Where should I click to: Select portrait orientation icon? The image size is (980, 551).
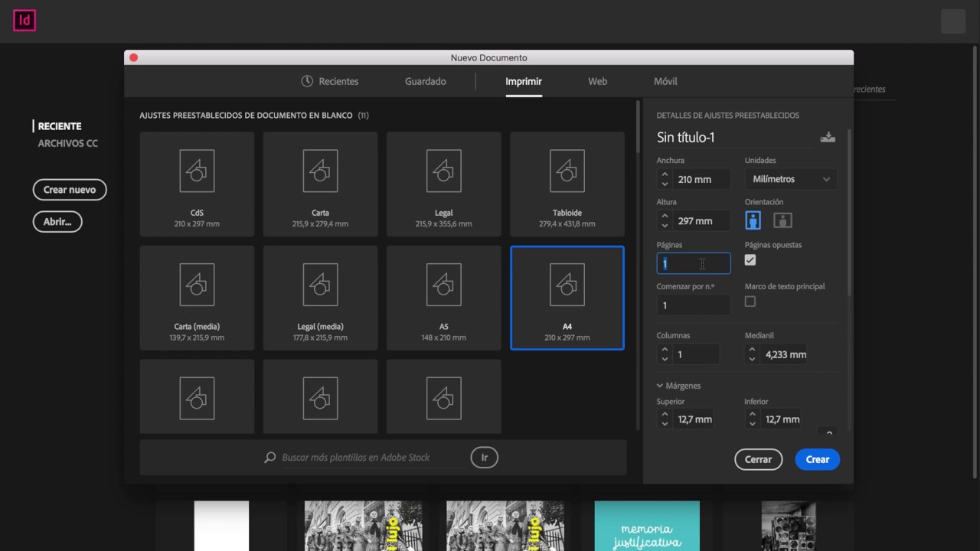(753, 220)
